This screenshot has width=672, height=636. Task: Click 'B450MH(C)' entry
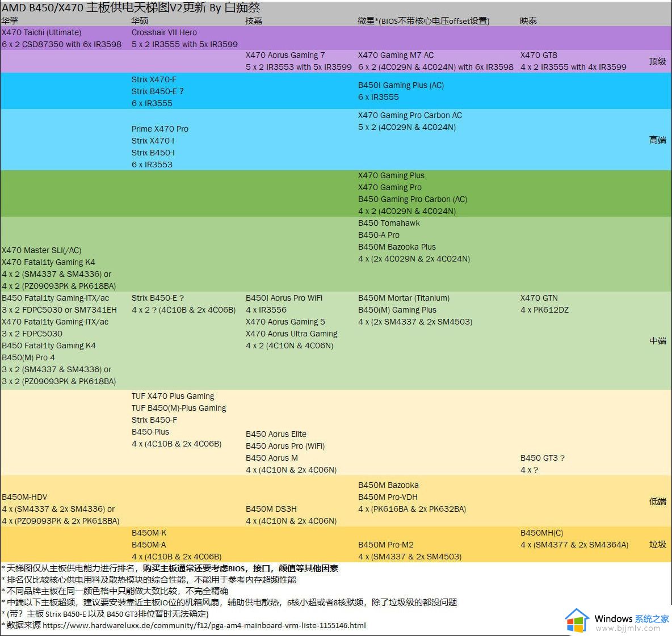point(541,533)
